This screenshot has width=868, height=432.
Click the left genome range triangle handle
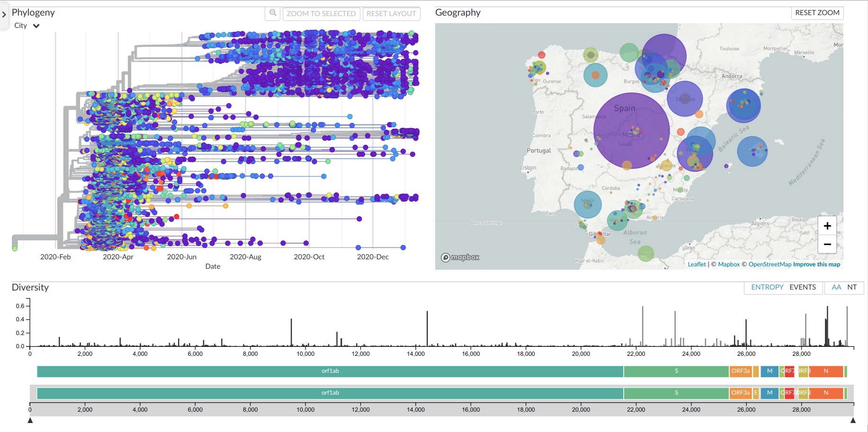(x=30, y=420)
